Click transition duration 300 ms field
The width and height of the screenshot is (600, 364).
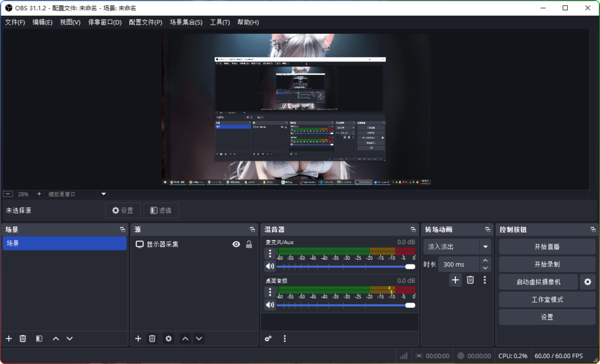pos(459,264)
